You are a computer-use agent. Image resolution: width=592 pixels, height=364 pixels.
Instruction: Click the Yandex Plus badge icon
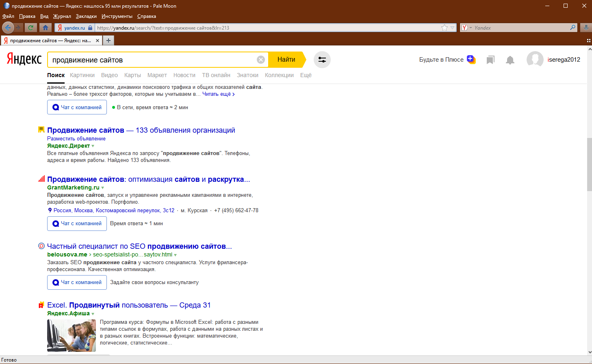(x=471, y=59)
